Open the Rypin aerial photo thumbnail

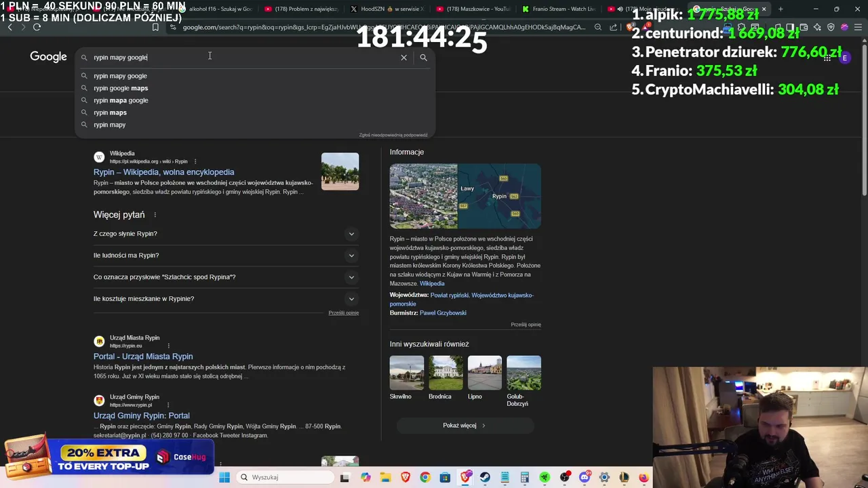tap(424, 196)
